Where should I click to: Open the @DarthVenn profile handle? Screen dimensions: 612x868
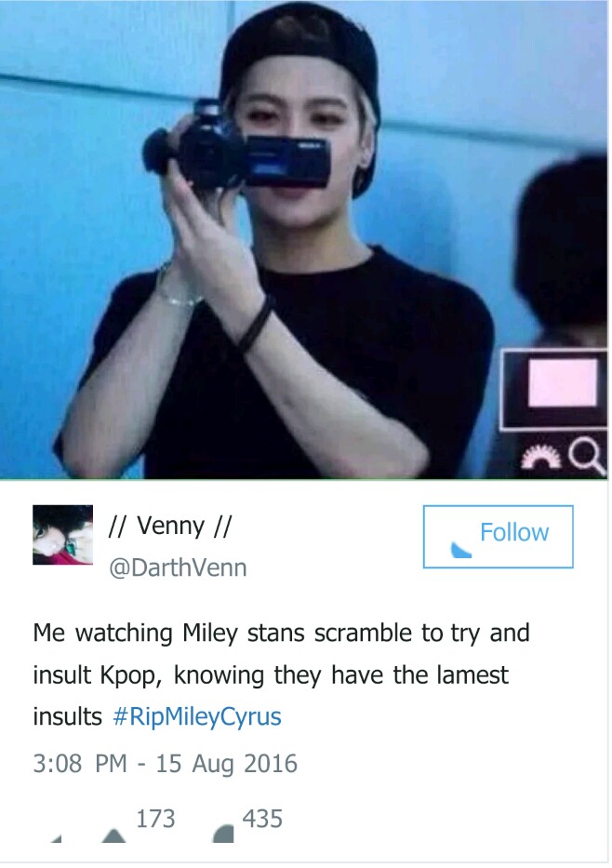point(178,568)
